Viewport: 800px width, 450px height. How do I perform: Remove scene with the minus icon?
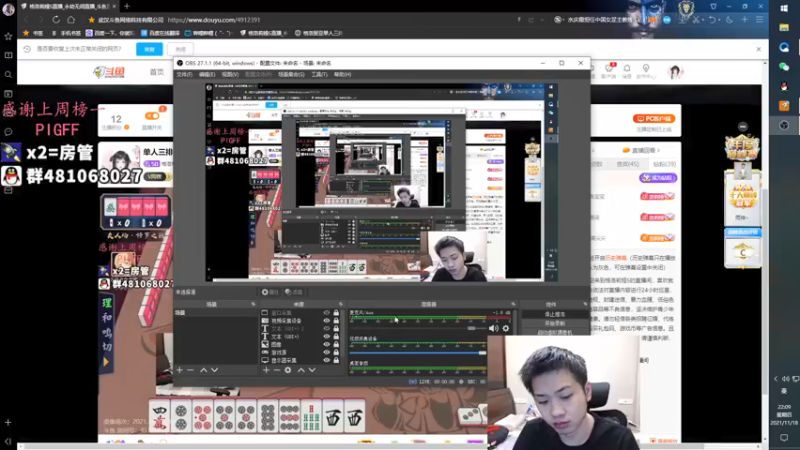tap(190, 370)
